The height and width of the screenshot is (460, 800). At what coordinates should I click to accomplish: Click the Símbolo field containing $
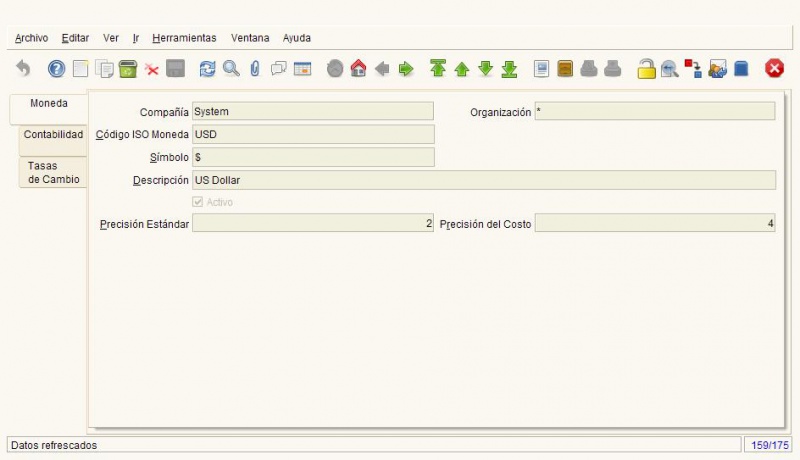313,157
